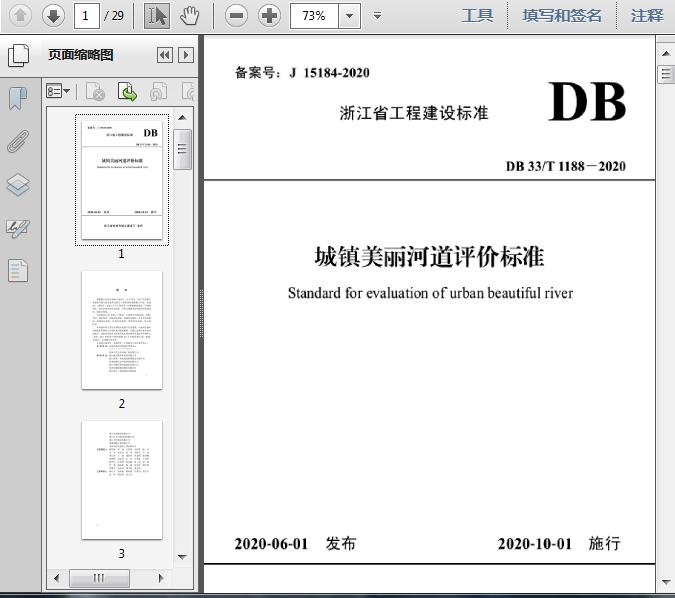Activate the Select tool cursor
The width and height of the screenshot is (675, 598).
pos(157,16)
